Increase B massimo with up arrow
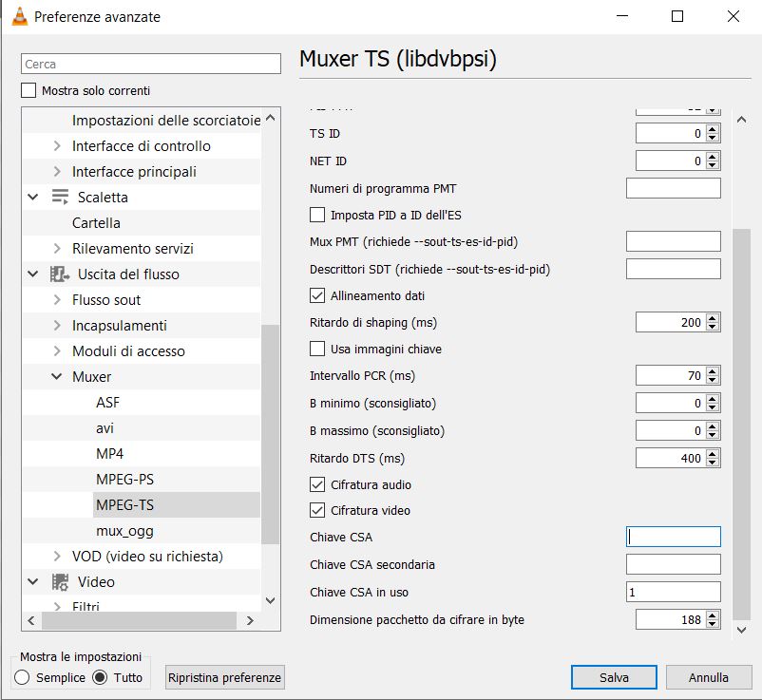Viewport: 762px width, 700px height. pos(713,426)
